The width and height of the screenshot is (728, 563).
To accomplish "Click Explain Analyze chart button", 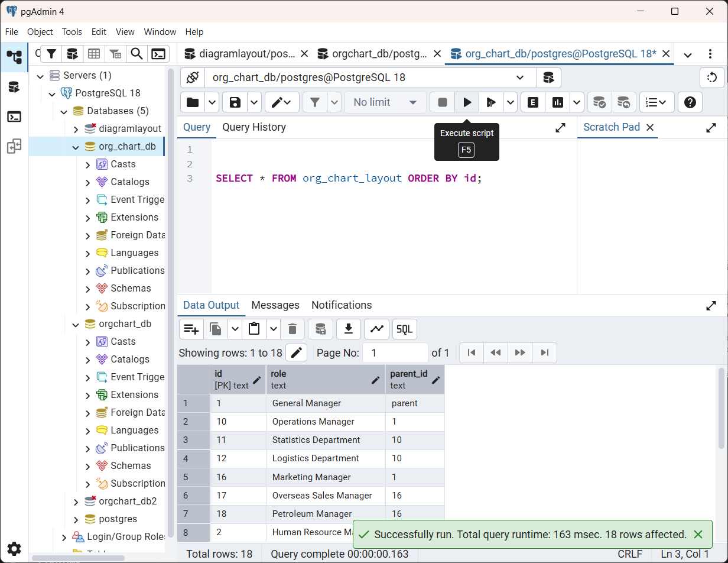I will [x=557, y=102].
